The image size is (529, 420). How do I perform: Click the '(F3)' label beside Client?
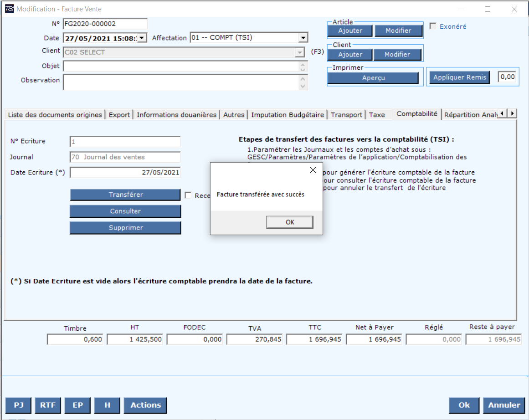(x=317, y=51)
